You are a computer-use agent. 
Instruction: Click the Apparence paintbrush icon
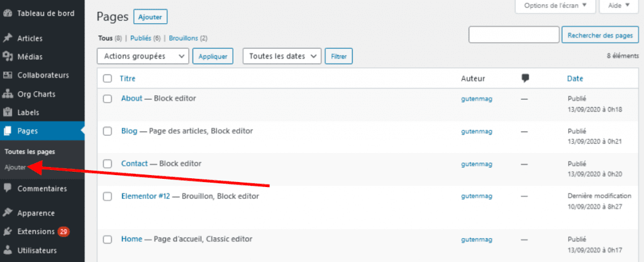(8, 213)
